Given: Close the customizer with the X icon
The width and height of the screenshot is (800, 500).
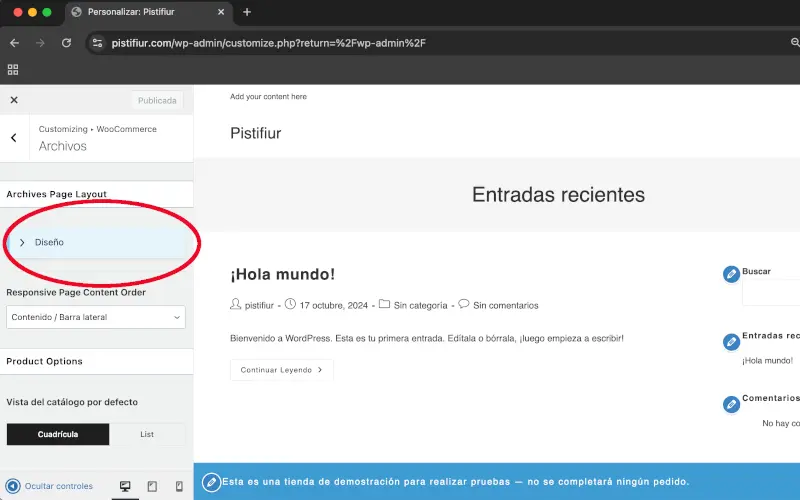Looking at the screenshot, I should pos(14,100).
